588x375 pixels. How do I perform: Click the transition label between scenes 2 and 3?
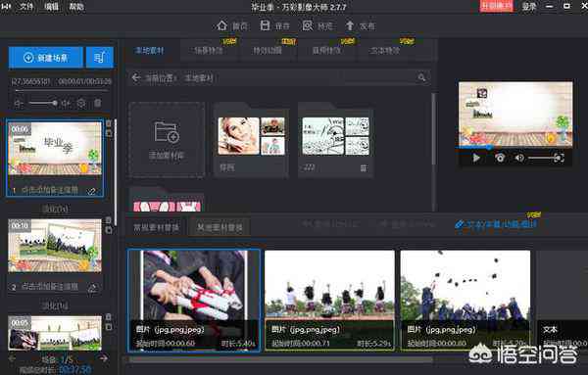coord(55,306)
